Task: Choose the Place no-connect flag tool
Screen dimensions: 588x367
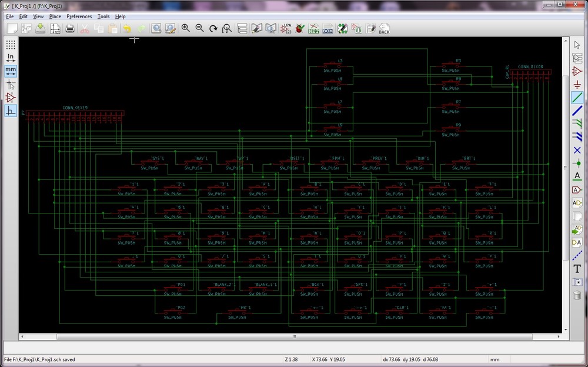Action: click(x=577, y=150)
